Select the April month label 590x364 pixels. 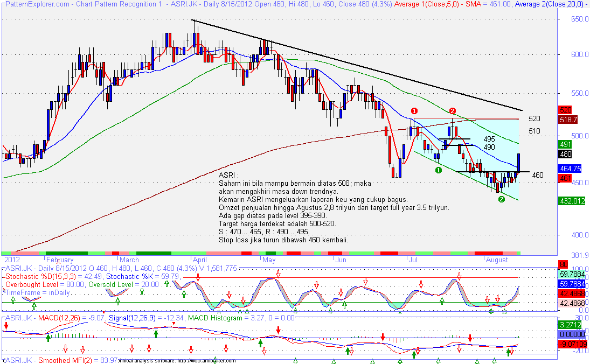(x=200, y=260)
